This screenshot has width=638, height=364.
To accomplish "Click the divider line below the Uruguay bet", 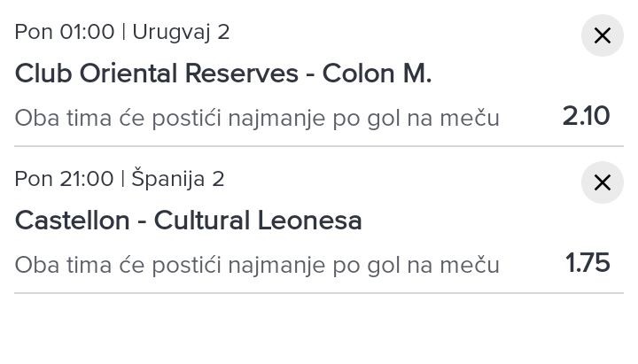I will coord(319,146).
